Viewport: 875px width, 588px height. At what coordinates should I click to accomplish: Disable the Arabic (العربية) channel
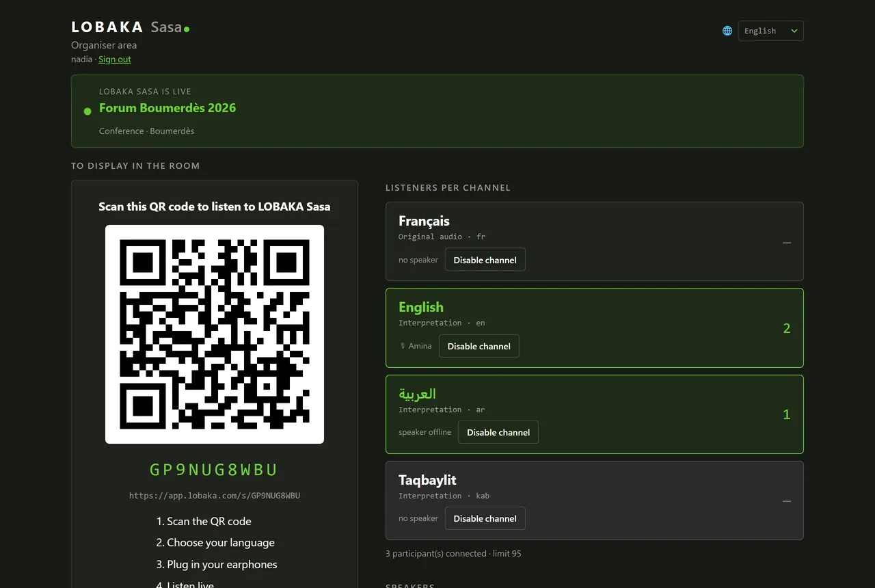click(x=498, y=432)
